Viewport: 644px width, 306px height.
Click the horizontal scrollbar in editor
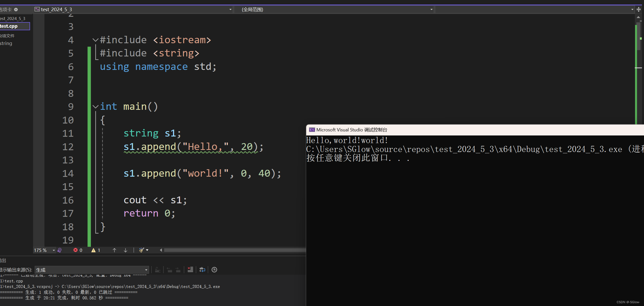234,250
